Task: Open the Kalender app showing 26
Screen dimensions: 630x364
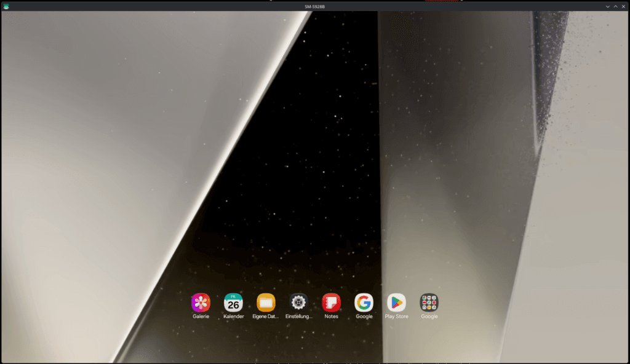Action: pyautogui.click(x=233, y=303)
